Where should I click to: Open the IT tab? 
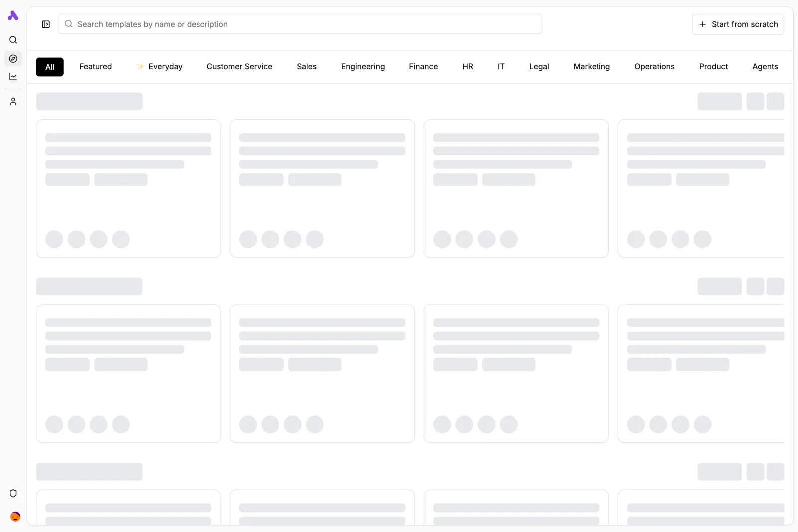[x=501, y=67]
